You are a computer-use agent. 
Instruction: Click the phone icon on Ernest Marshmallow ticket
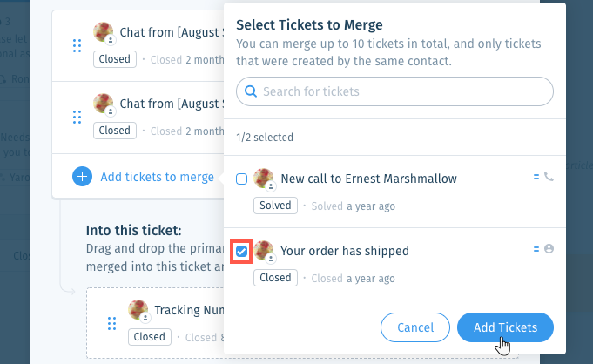(x=549, y=176)
